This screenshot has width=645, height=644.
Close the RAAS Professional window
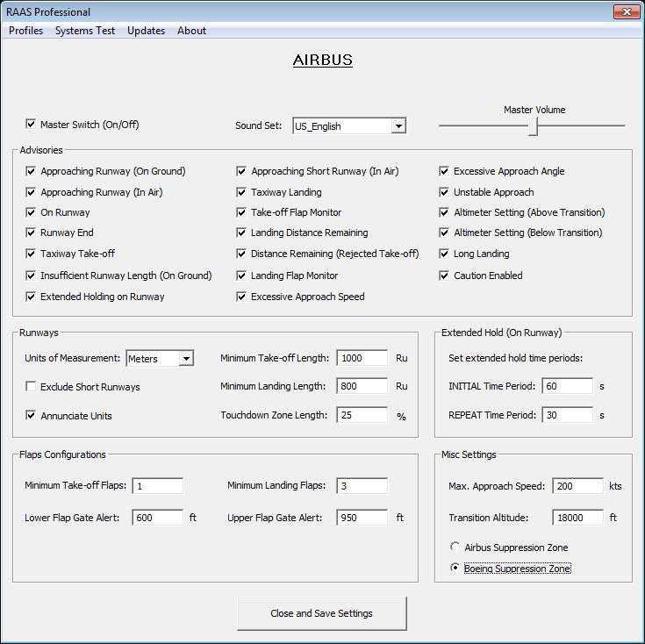pyautogui.click(x=627, y=12)
